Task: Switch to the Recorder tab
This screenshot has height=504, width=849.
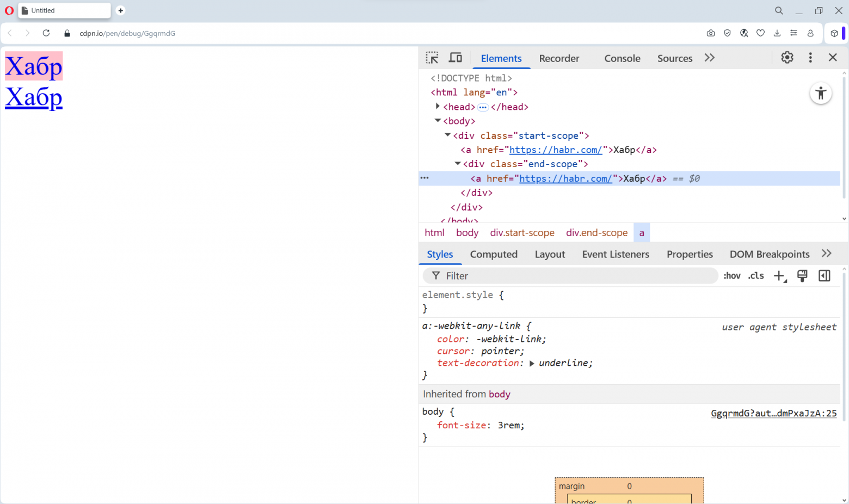Action: pyautogui.click(x=559, y=58)
